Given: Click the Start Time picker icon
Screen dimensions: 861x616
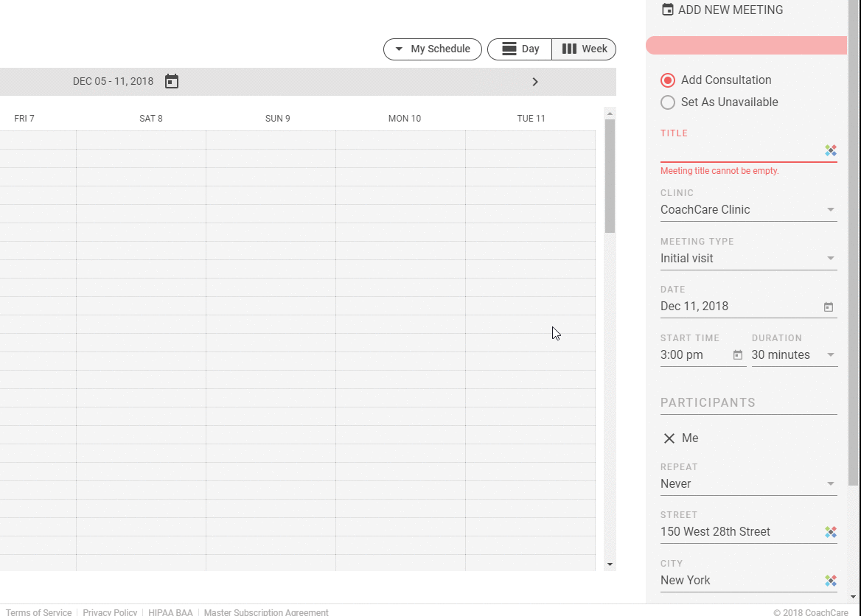Looking at the screenshot, I should click(738, 355).
